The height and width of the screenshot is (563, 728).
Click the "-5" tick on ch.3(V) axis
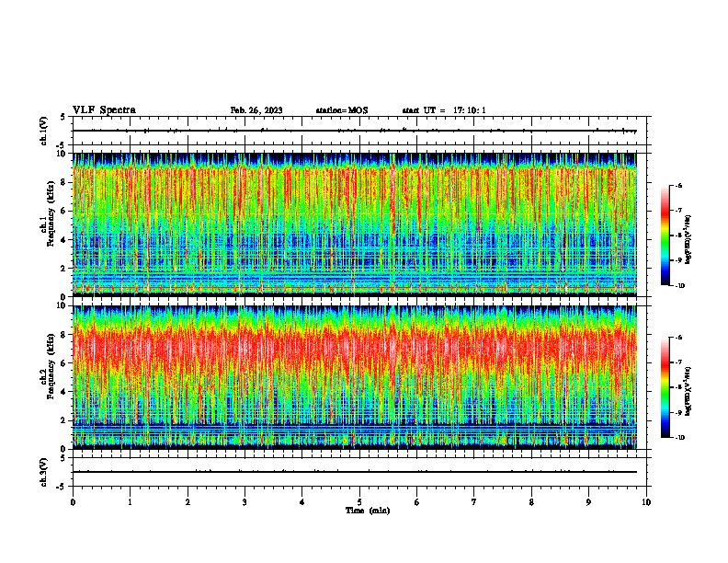(x=63, y=487)
